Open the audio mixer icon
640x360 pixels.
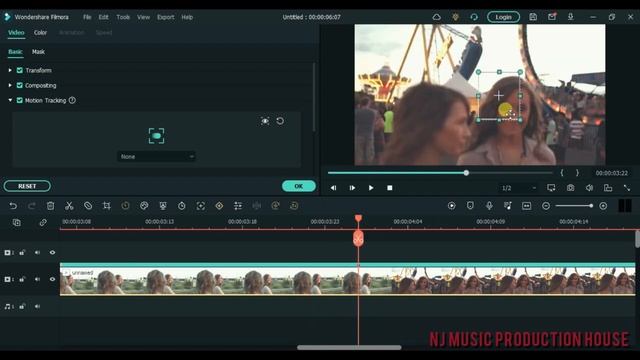[x=508, y=206]
